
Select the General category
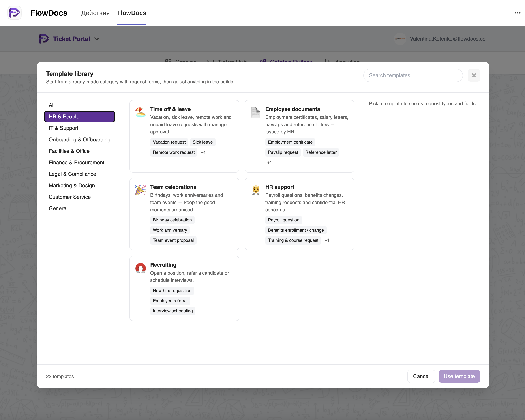(80, 208)
